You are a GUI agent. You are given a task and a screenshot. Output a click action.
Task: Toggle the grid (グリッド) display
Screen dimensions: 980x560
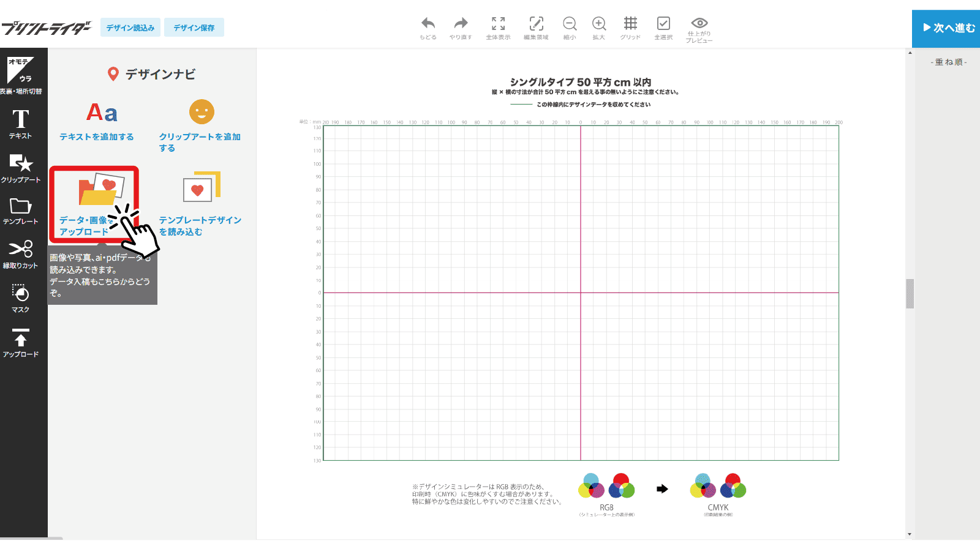coord(630,24)
